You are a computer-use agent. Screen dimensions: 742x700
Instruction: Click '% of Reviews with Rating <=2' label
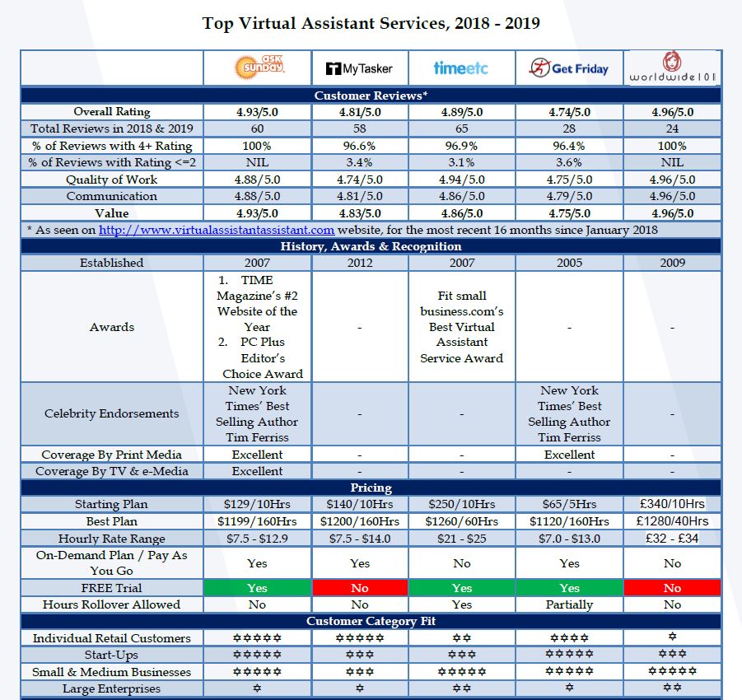click(112, 162)
